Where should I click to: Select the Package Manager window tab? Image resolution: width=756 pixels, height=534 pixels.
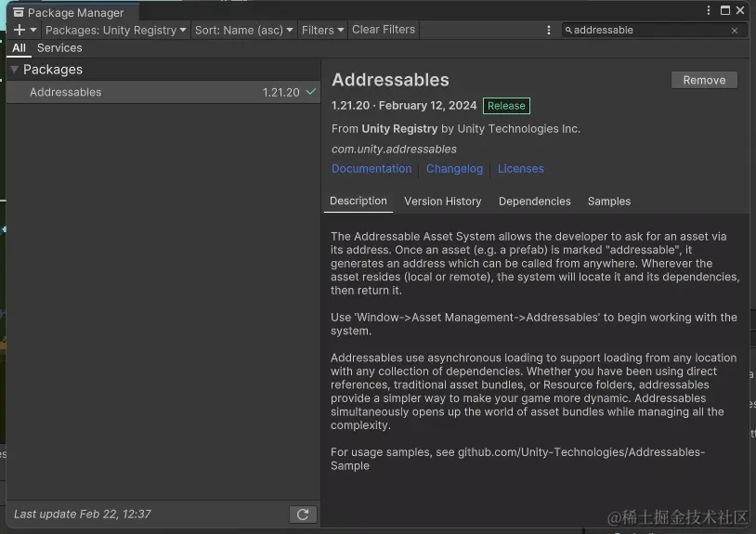pos(72,12)
